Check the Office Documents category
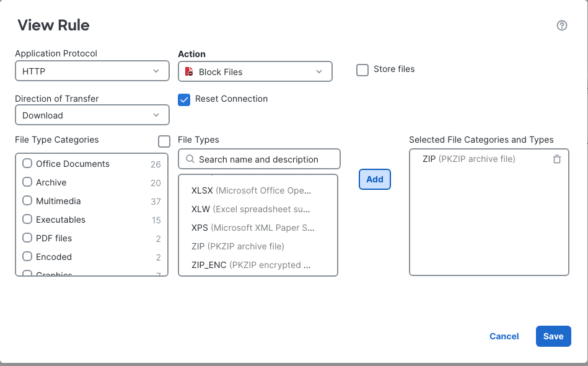This screenshot has width=588, height=366. pos(27,163)
